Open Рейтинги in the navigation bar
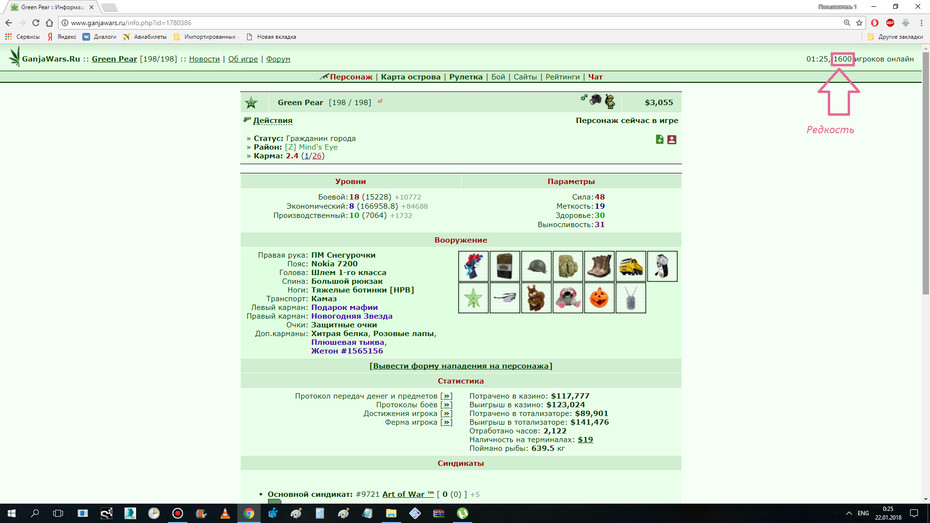This screenshot has width=930, height=523. tap(562, 76)
